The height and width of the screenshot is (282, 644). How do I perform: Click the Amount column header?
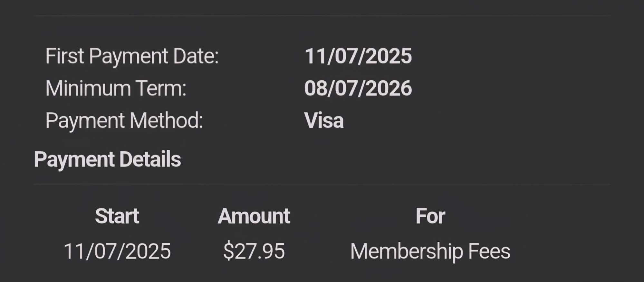click(254, 216)
